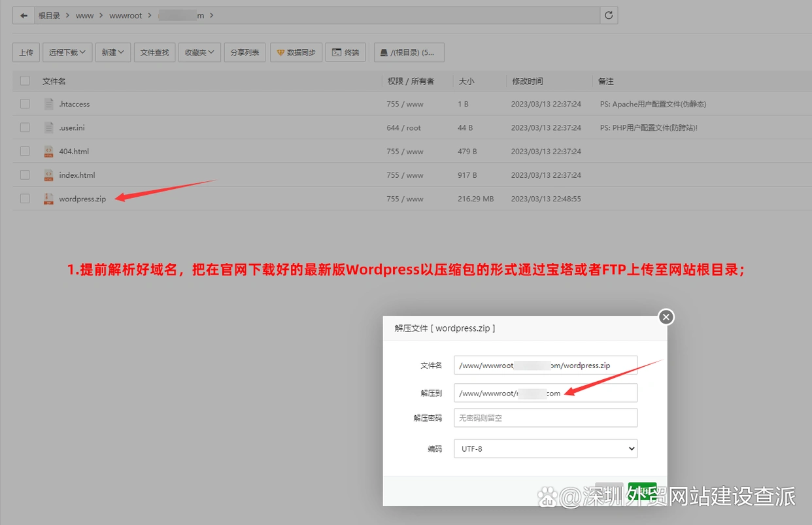This screenshot has width=812, height=525.
Task: Expand the 远程下载 dropdown
Action: [x=67, y=52]
